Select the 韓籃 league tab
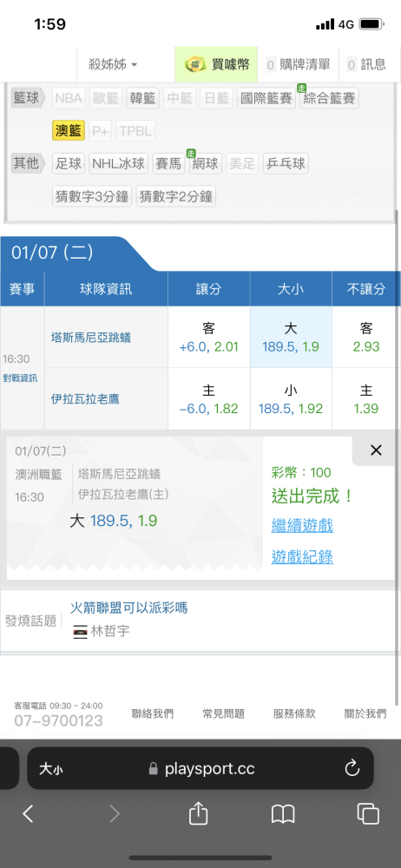Screen dimensions: 401x868 click(142, 99)
